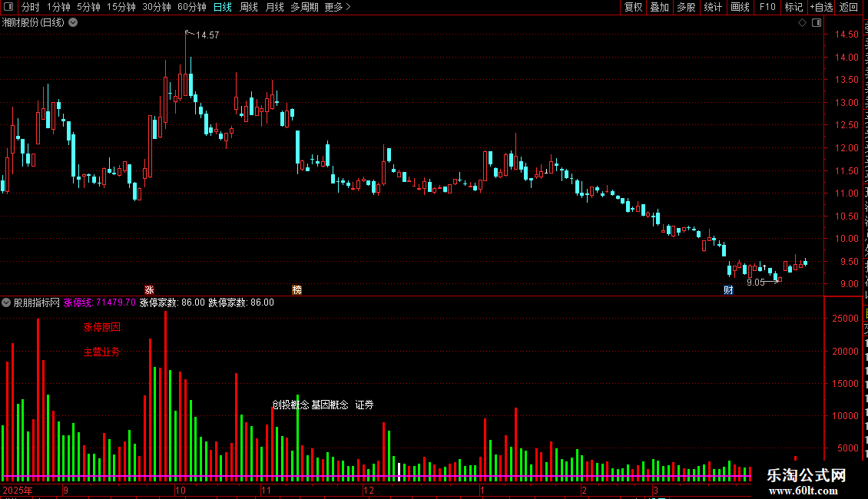The width and height of the screenshot is (868, 499).
Task: Expand the 更多 periods menu
Action: (x=338, y=7)
